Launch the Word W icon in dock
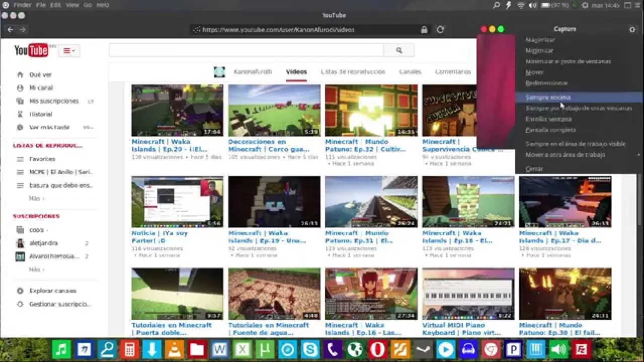 (x=220, y=349)
